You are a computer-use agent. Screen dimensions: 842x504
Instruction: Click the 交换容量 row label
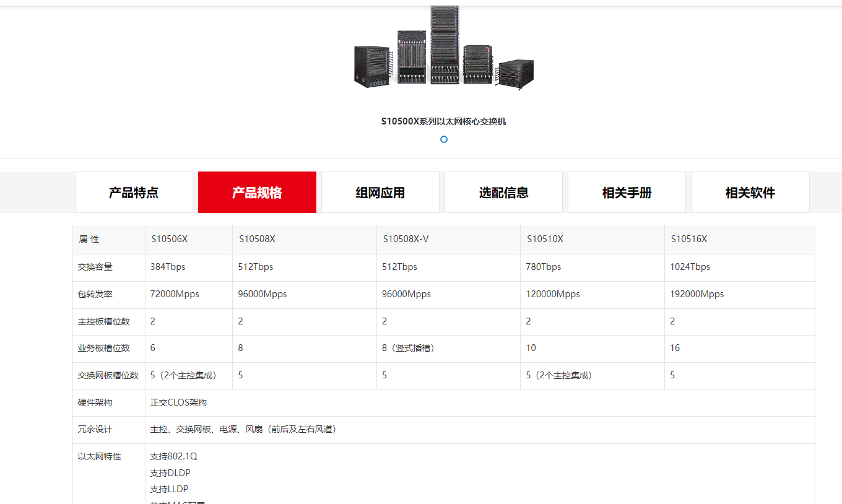(x=95, y=267)
